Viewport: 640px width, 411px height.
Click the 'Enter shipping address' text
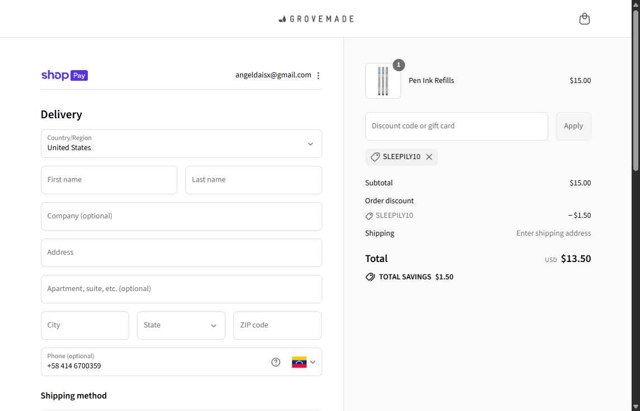click(x=553, y=233)
